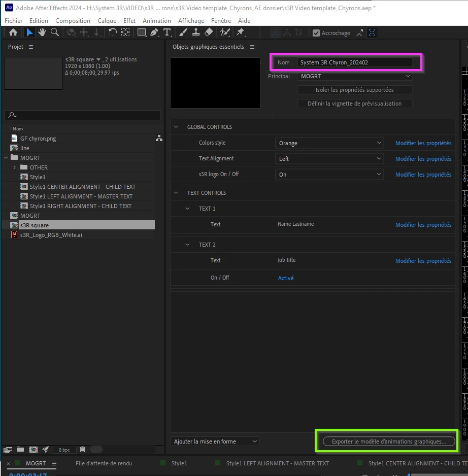The image size is (468, 476).
Task: Open the Effet menu
Action: [x=129, y=21]
